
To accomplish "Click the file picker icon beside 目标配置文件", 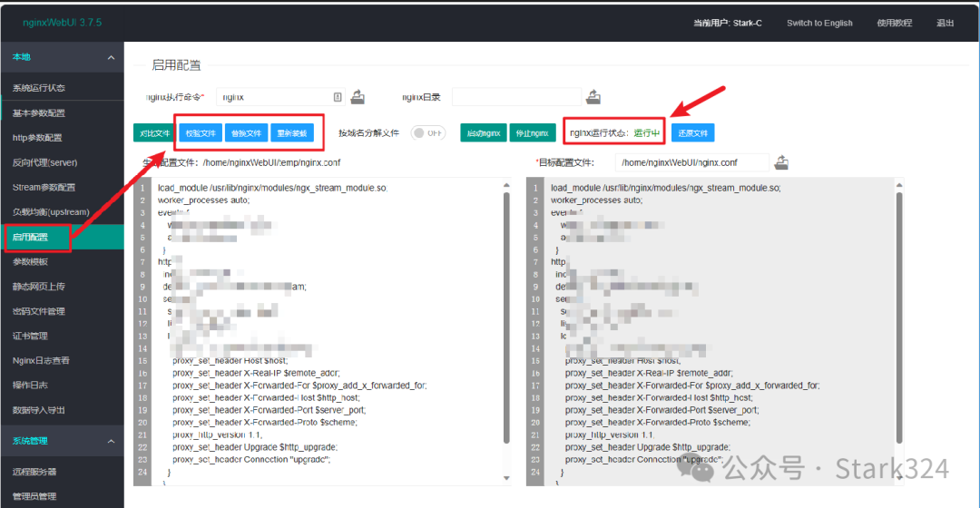I will [x=780, y=162].
